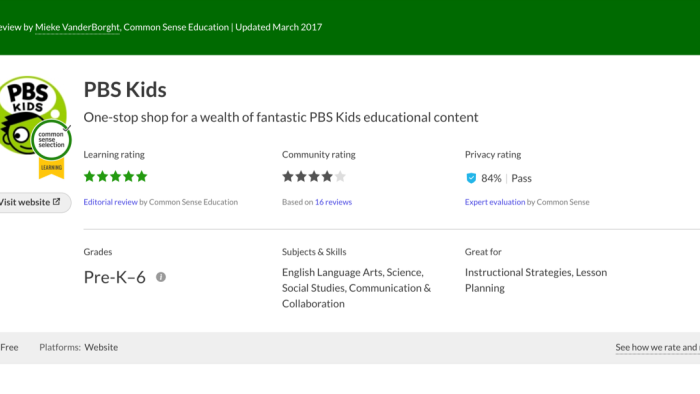
Task: Click the See how we rate link
Action: [657, 347]
